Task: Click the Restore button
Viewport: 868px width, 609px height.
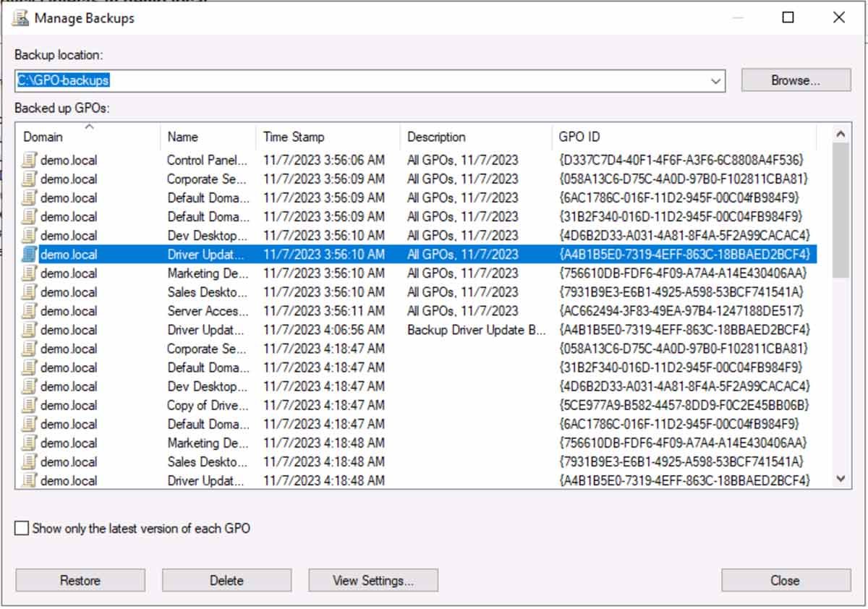Action: coord(80,580)
